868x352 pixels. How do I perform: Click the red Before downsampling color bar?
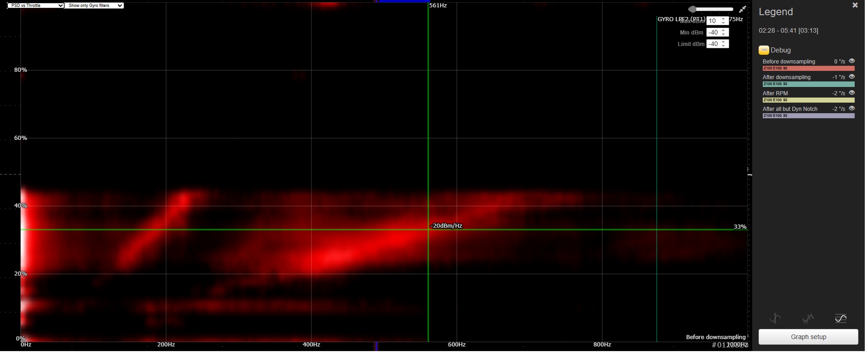808,68
